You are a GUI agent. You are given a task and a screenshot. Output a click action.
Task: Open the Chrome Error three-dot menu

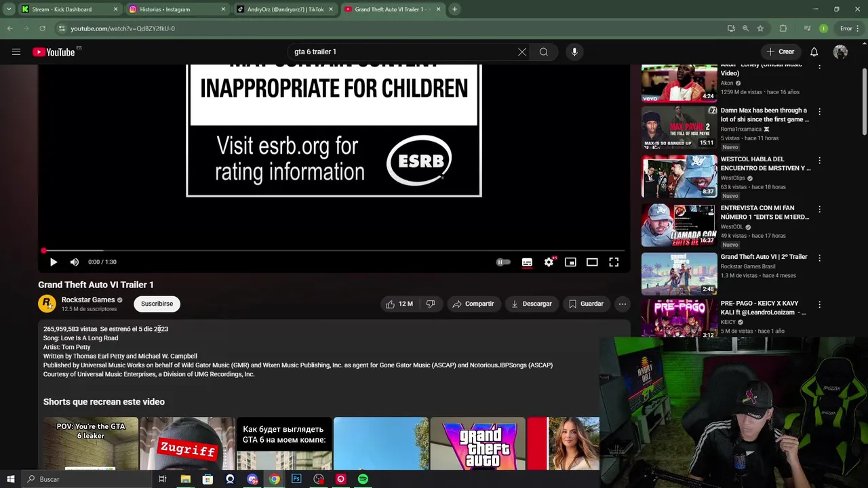tap(850, 28)
